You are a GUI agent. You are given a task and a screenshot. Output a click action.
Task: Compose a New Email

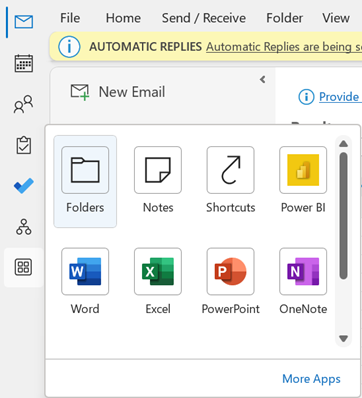click(x=118, y=92)
